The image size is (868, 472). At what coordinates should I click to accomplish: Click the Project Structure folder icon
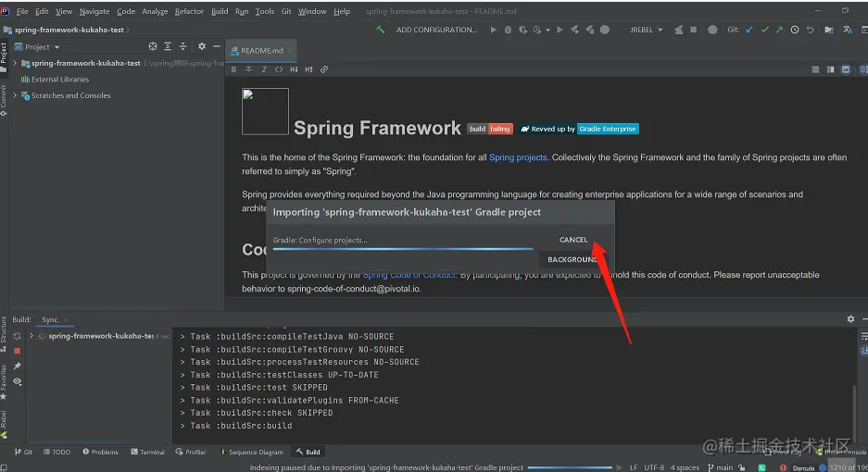829,30
